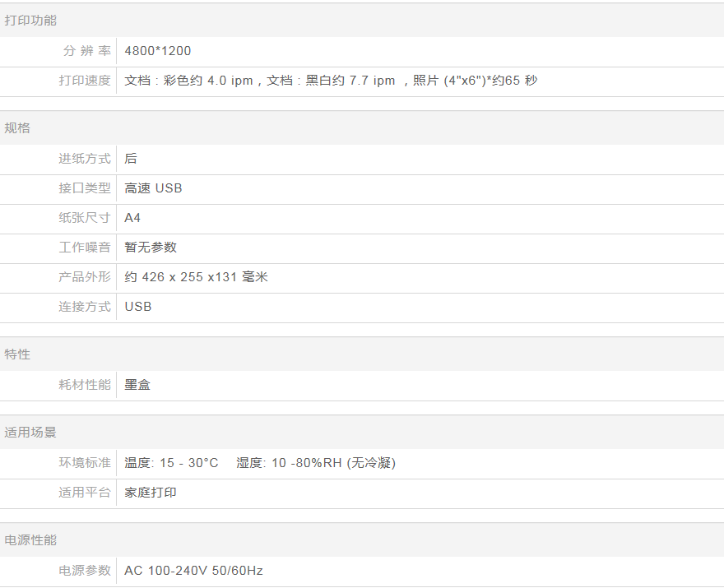Screen dimensions: 724x588
Task: Click the product dimensions 426 x 255 value
Action: [x=197, y=277]
